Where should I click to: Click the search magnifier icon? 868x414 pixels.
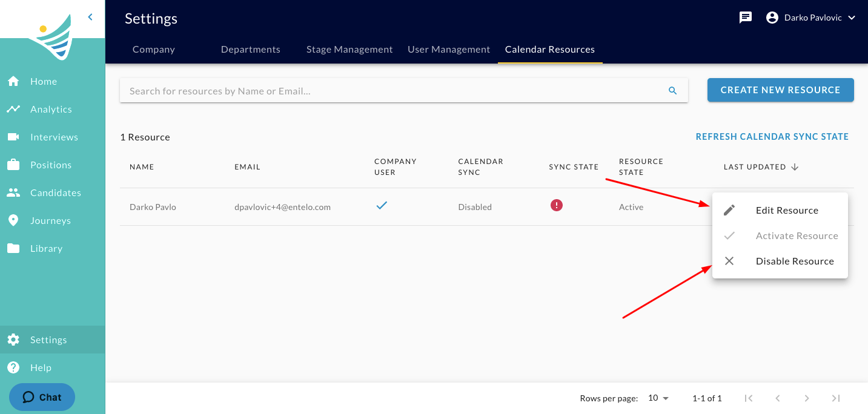pos(672,91)
